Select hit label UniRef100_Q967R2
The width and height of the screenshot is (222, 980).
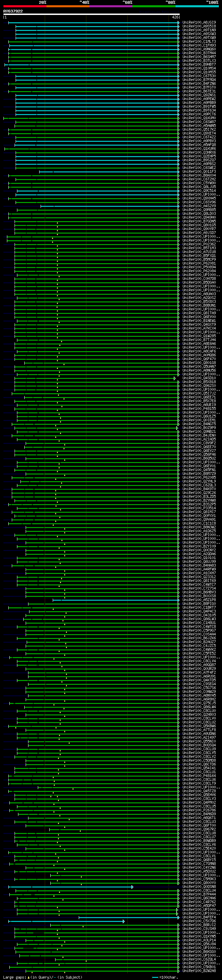click(x=199, y=829)
